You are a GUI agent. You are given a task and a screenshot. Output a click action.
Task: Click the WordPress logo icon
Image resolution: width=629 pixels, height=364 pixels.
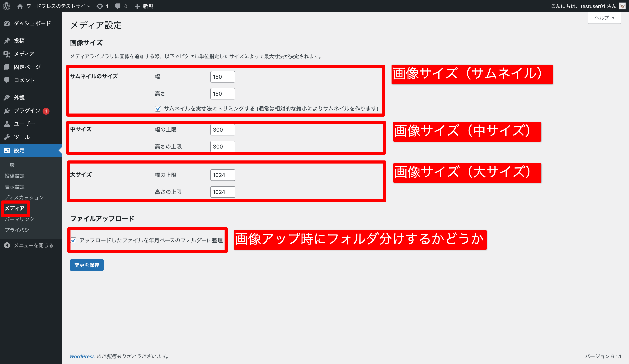tap(7, 6)
